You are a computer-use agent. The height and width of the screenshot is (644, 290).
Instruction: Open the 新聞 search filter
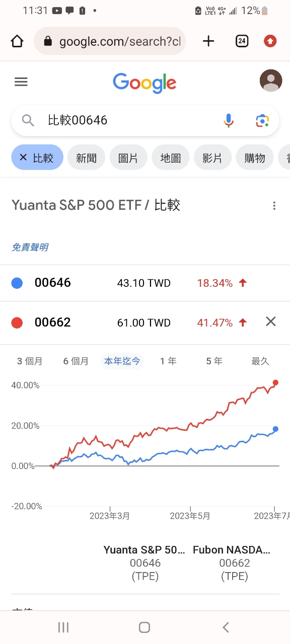tap(86, 157)
